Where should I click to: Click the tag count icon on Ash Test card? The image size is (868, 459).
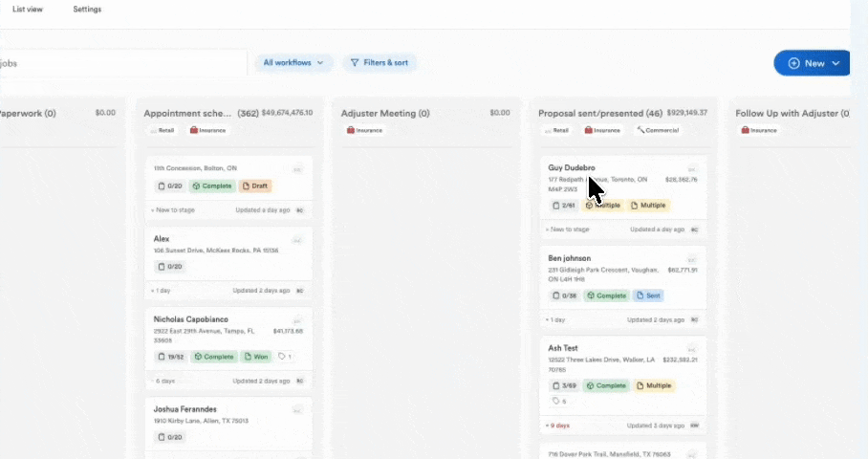[x=558, y=402]
